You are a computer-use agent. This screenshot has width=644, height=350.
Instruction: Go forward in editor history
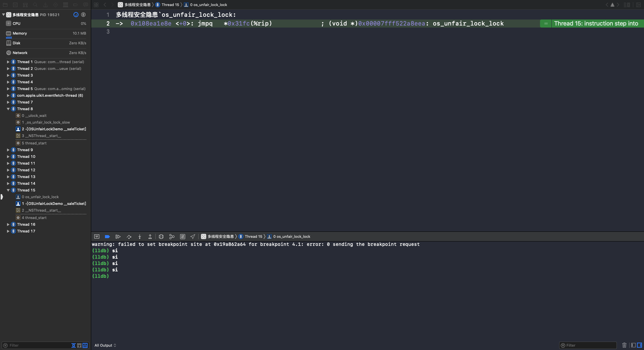pyautogui.click(x=112, y=5)
